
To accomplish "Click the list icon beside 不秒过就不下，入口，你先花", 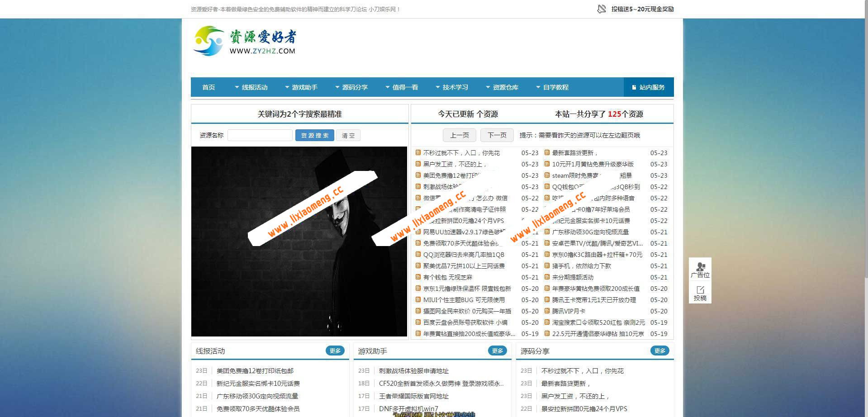I will pyautogui.click(x=418, y=152).
